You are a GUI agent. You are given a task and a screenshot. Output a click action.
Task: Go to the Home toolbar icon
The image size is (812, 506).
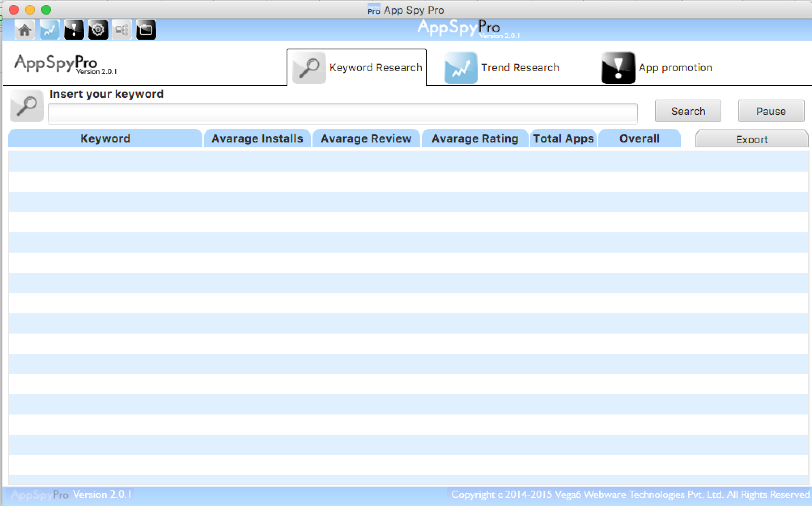coord(25,30)
